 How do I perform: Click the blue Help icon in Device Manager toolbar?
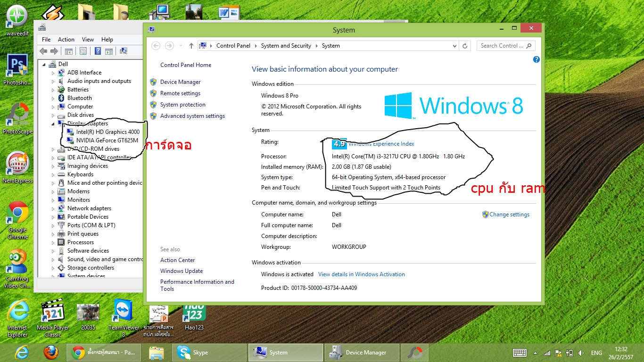(x=98, y=51)
